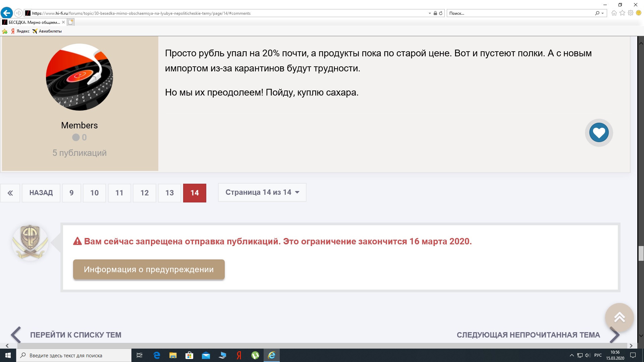
Task: Open the browser settings gear icon
Action: [x=631, y=13]
